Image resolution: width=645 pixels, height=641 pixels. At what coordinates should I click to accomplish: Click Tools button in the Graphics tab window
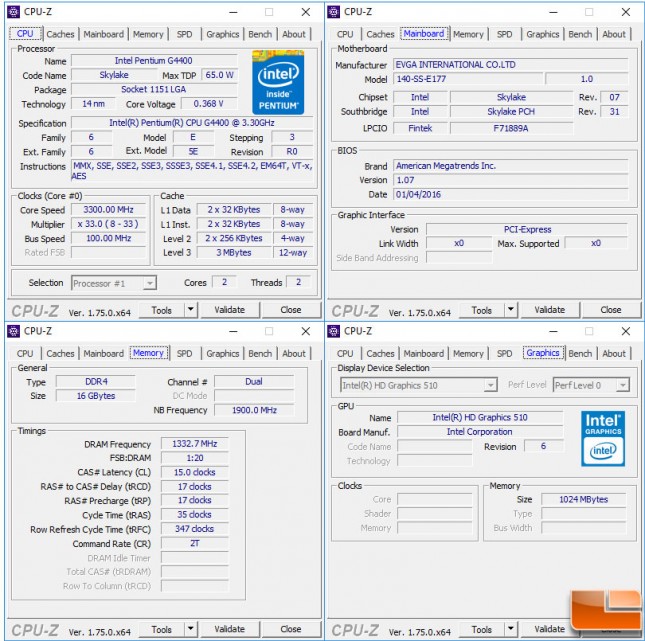point(482,629)
